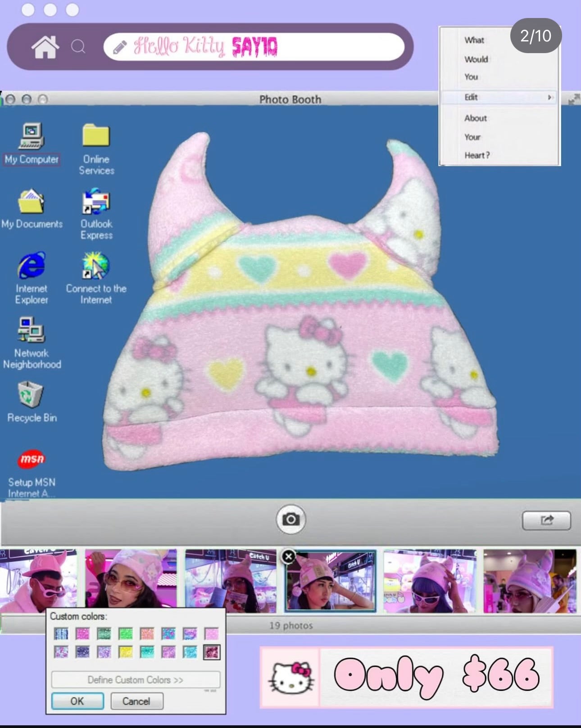The image size is (581, 728).
Task: Click the Hello Kitty horned hat photo
Action: point(301,302)
